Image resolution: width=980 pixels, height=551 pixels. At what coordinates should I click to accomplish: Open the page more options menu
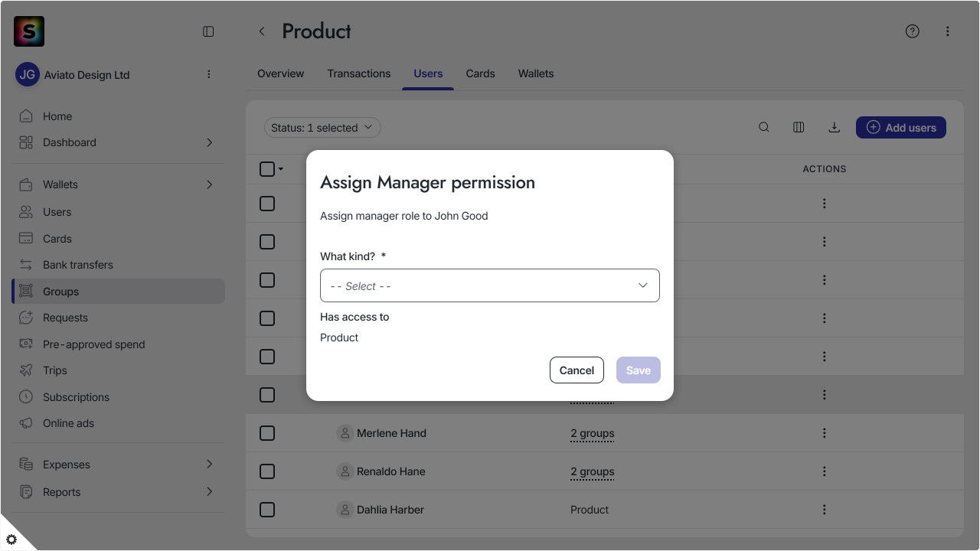[x=947, y=31]
